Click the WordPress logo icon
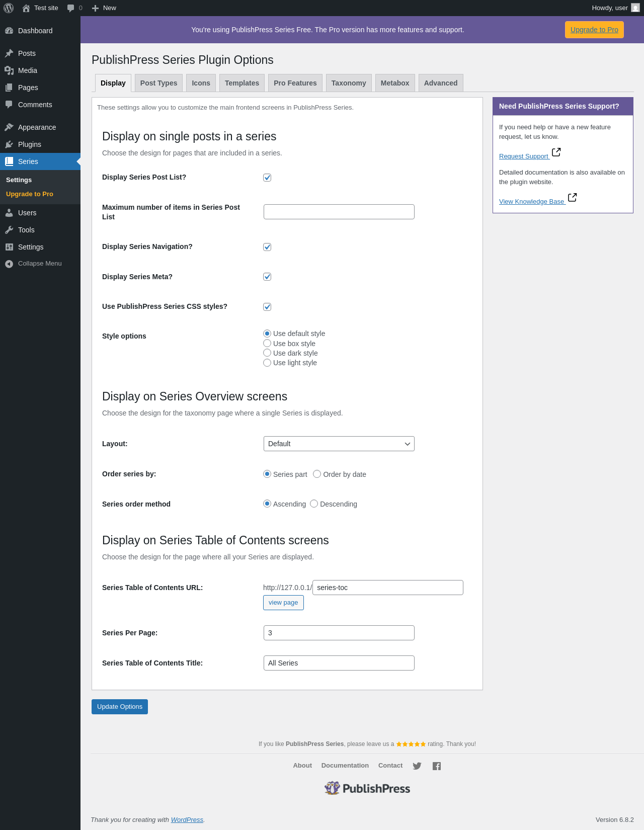This screenshot has height=830, width=644. [x=9, y=8]
